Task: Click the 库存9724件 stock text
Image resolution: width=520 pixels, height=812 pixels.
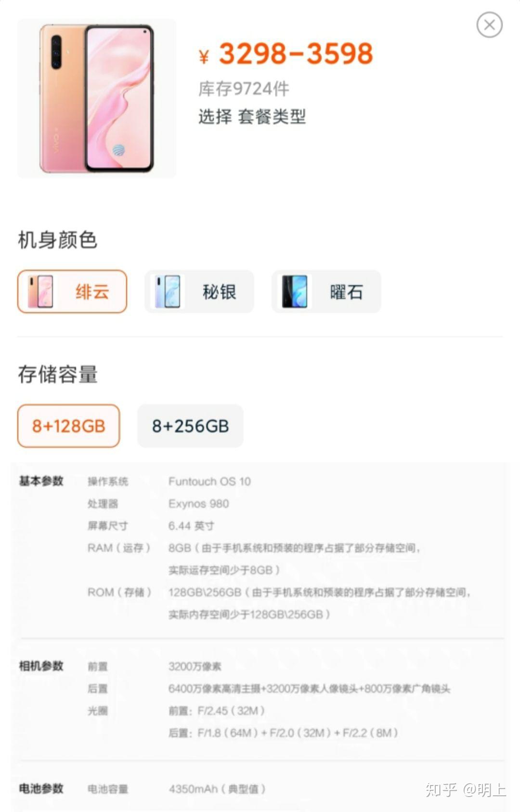Action: click(244, 89)
